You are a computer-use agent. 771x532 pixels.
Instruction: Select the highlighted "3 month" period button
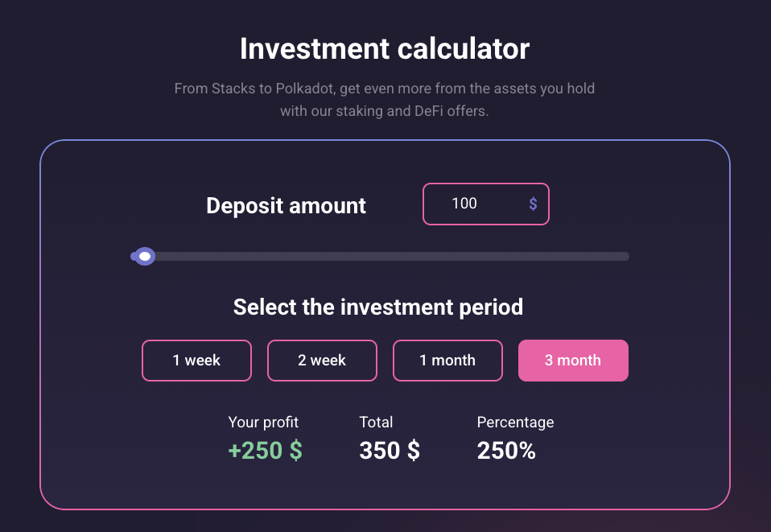click(x=573, y=361)
